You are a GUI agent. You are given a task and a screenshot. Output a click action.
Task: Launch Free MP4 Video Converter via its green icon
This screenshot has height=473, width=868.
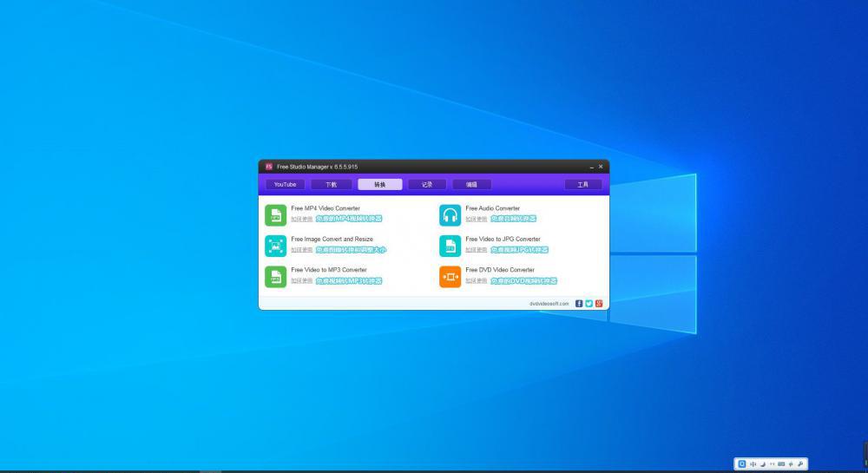tap(275, 215)
